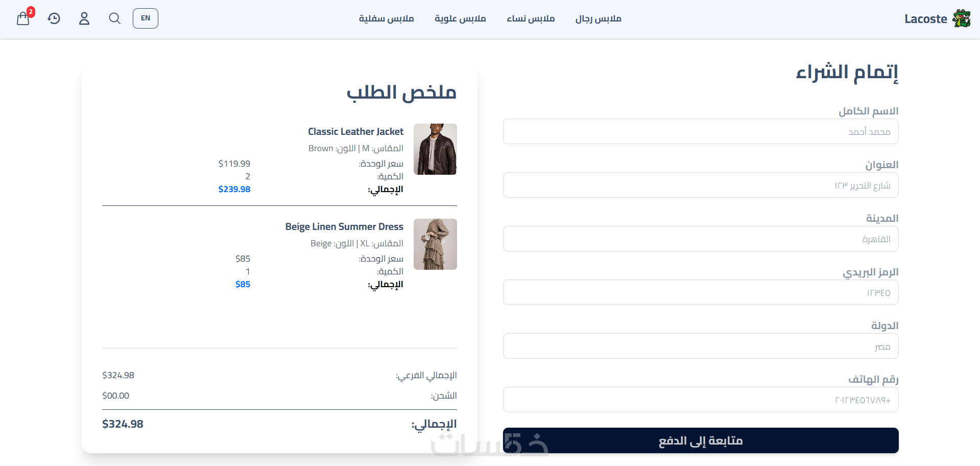Open the user account icon
The width and height of the screenshot is (980, 466).
pyautogui.click(x=84, y=18)
